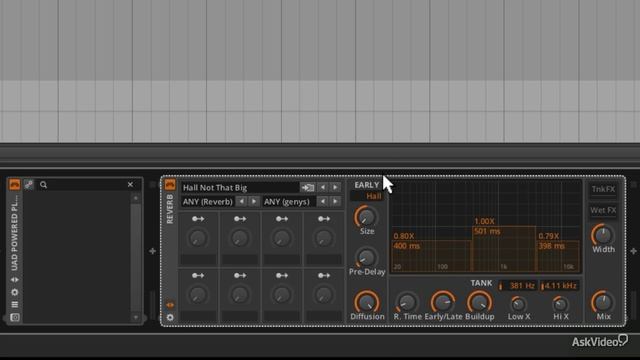Step ANY (Reverb) category backward
Image resolution: width=640 pixels, height=360 pixels.
coord(241,202)
